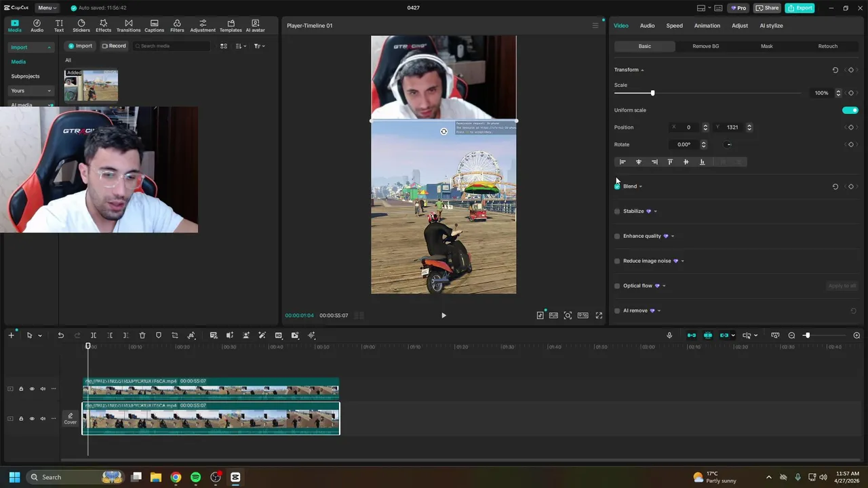Image resolution: width=868 pixels, height=488 pixels.
Task: Click the Share button
Action: [x=768, y=8]
